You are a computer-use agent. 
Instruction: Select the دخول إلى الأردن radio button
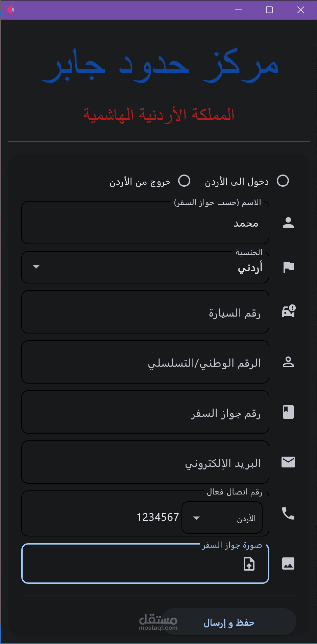[283, 181]
